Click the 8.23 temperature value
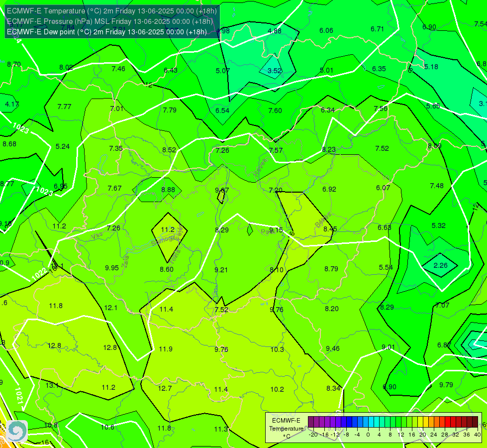 tap(329, 149)
